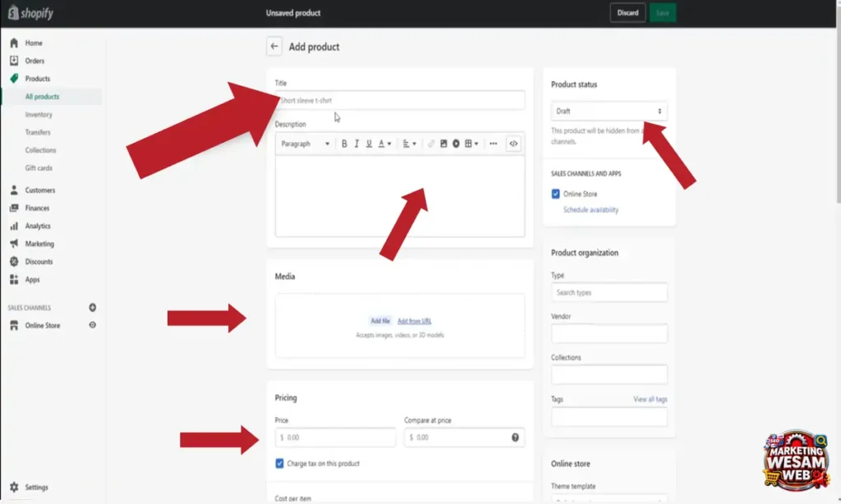Change product status from Draft
The image size is (841, 504).
click(x=609, y=111)
